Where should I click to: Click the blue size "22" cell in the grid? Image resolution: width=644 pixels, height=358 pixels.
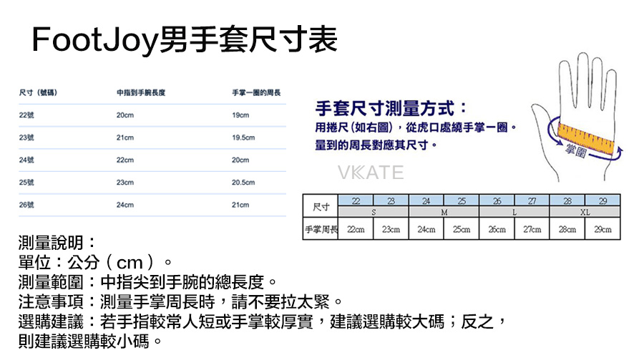coord(356,201)
